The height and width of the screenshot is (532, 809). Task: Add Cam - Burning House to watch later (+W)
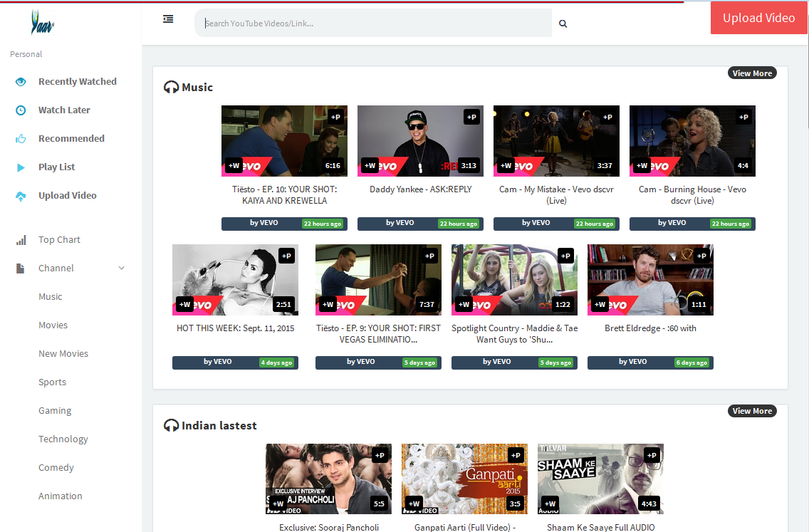[642, 166]
